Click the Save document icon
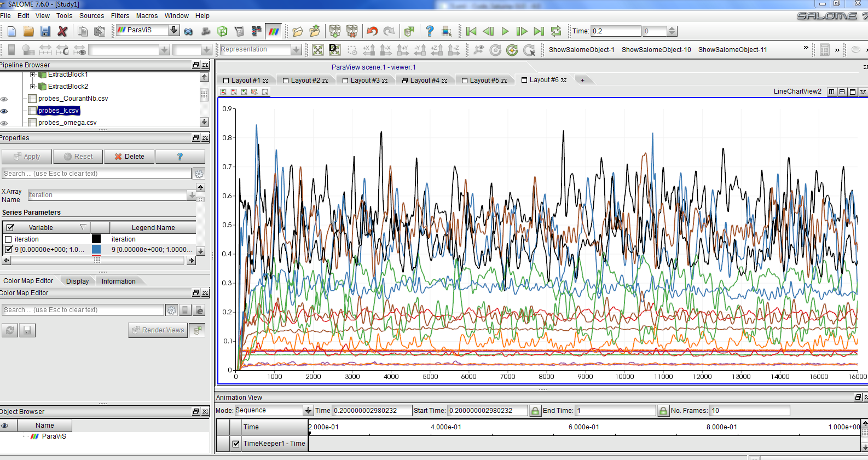 point(45,31)
